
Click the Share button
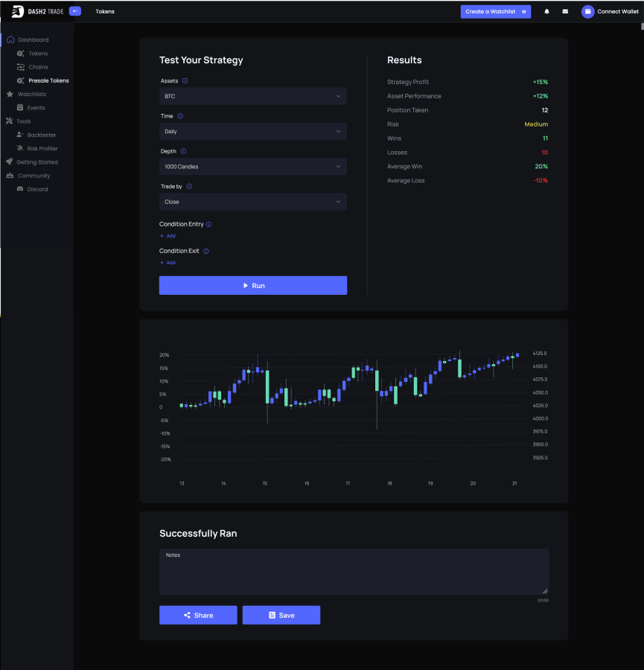198,615
